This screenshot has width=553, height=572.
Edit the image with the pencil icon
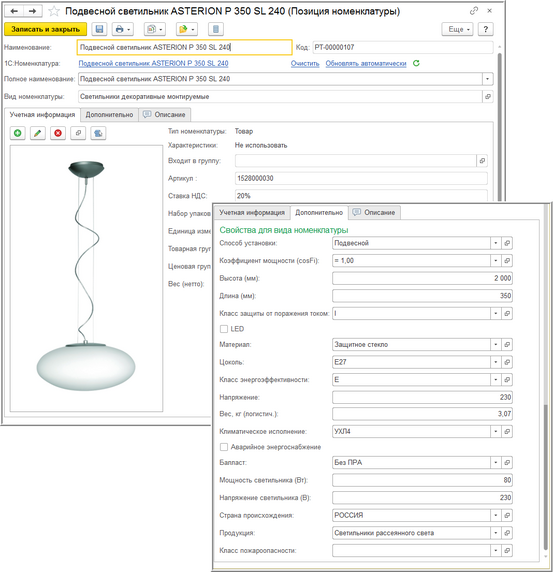38,133
